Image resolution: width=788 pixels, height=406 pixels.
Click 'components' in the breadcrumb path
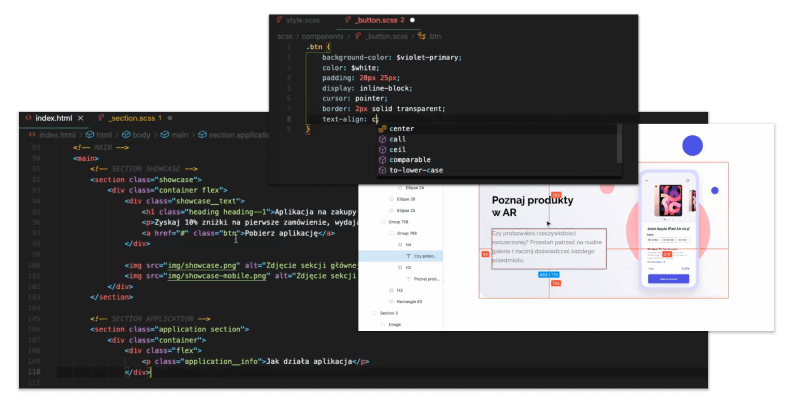322,36
